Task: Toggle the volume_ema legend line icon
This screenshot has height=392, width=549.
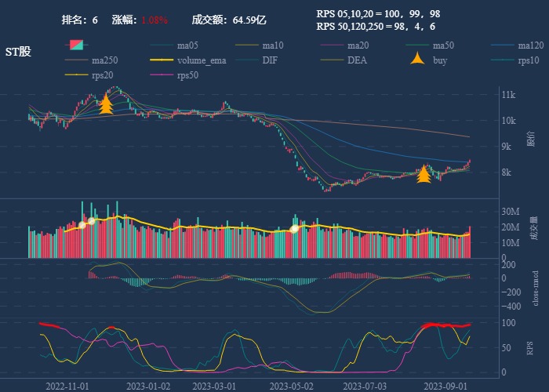Action: tap(162, 60)
